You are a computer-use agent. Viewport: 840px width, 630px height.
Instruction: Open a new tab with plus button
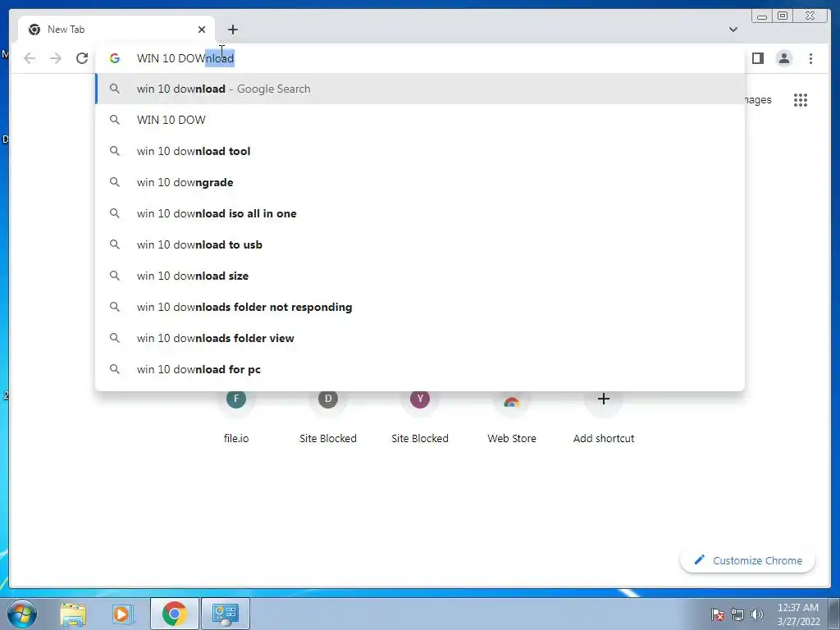coord(232,30)
